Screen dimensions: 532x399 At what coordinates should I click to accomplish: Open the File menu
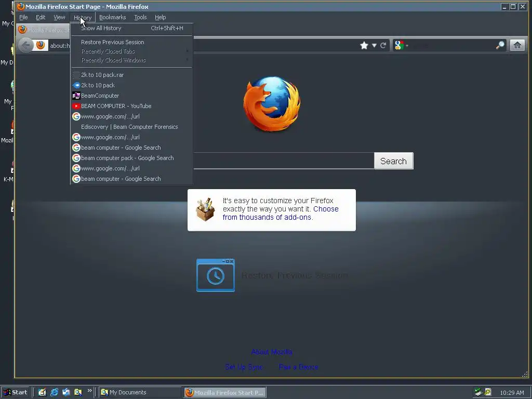point(23,17)
